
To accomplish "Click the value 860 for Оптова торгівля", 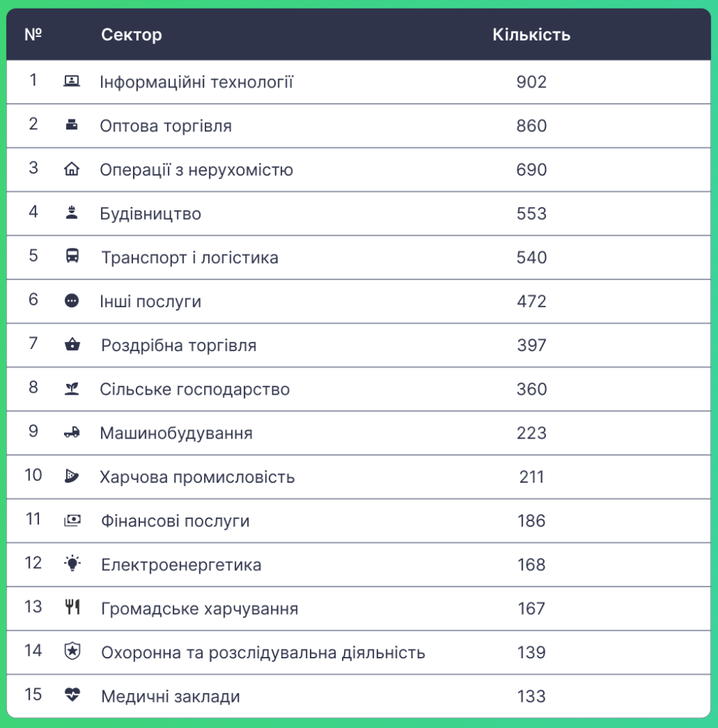I will pos(532,126).
